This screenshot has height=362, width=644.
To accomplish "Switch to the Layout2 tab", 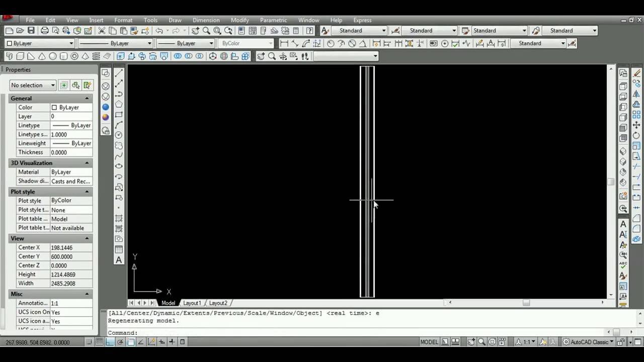I will coord(218,303).
